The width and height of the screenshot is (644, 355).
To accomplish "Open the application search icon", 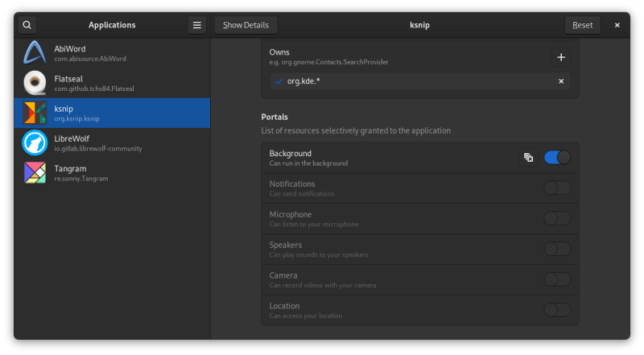I will 27,25.
